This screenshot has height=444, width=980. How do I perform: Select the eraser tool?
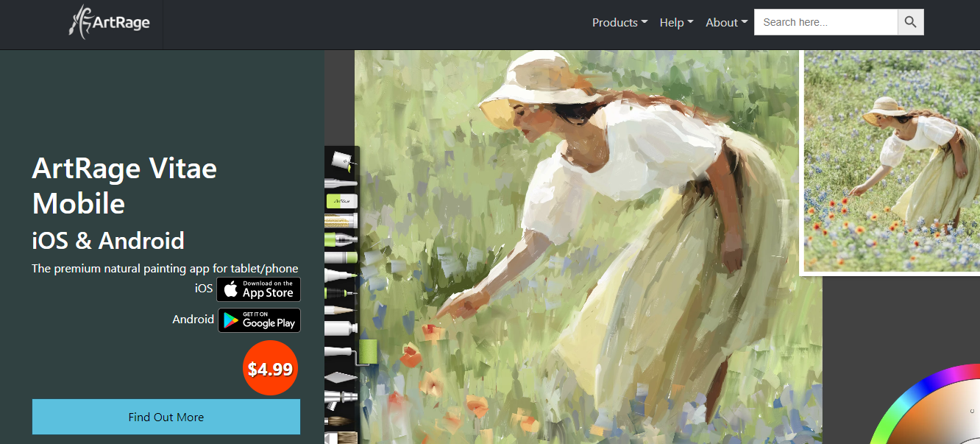(341, 200)
